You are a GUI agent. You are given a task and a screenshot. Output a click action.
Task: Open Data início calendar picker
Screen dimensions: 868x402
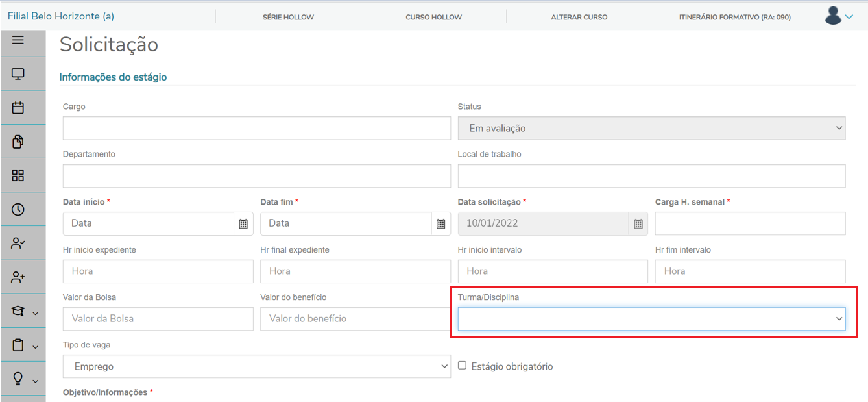pyautogui.click(x=243, y=223)
